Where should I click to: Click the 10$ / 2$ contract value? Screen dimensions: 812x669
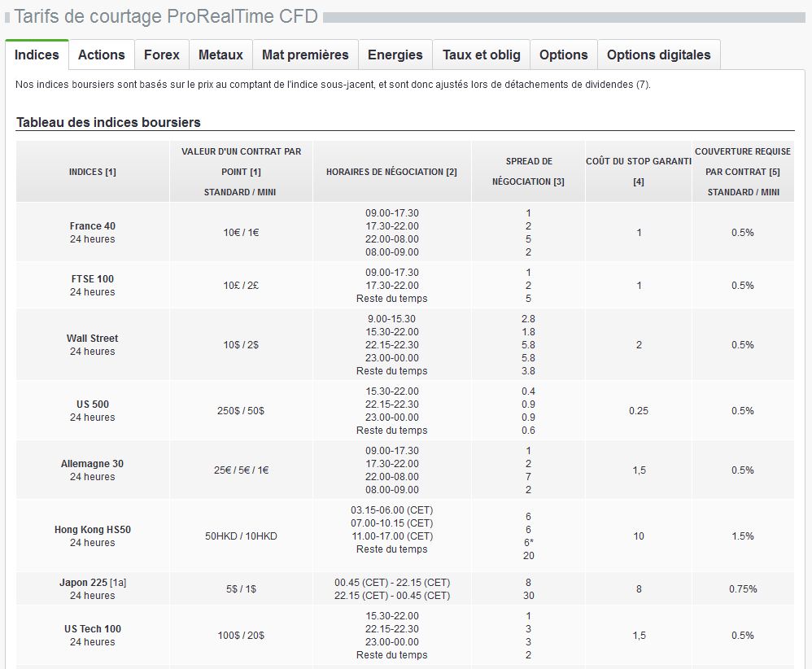coord(241,345)
